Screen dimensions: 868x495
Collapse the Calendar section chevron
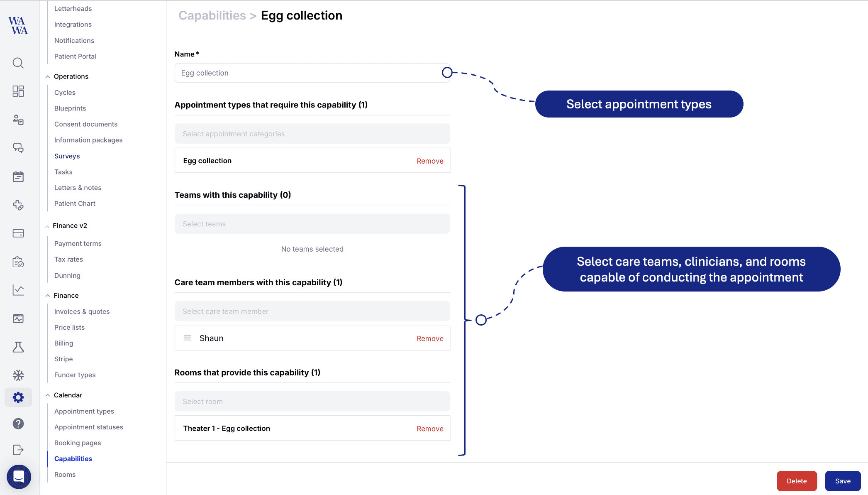48,395
